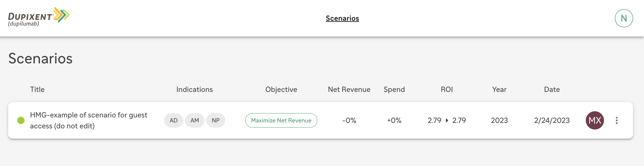The height and width of the screenshot is (166, 644).
Task: Select the AM indication chip
Action: [x=194, y=120]
